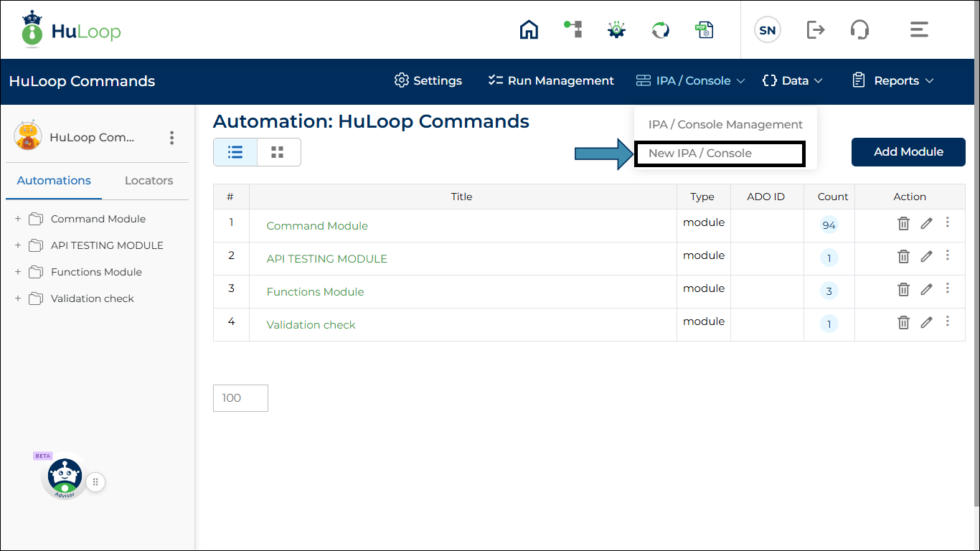The width and height of the screenshot is (980, 551).
Task: Switch to grid view
Action: click(x=278, y=152)
